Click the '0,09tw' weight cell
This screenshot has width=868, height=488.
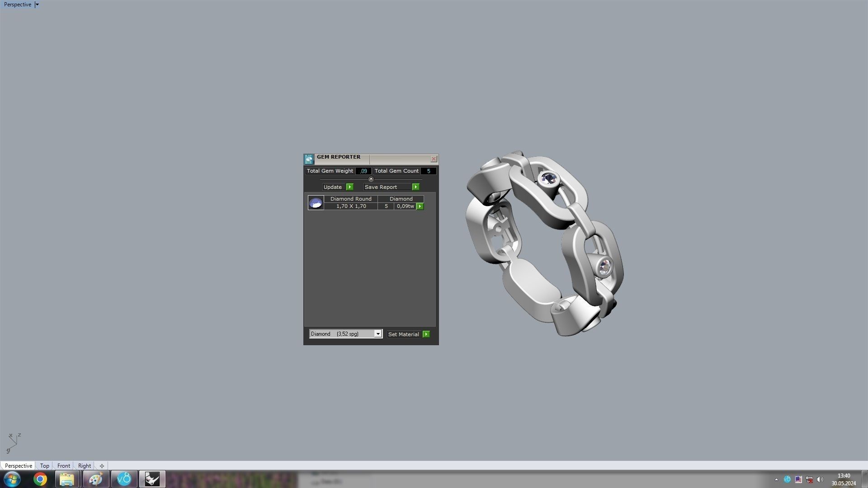405,206
